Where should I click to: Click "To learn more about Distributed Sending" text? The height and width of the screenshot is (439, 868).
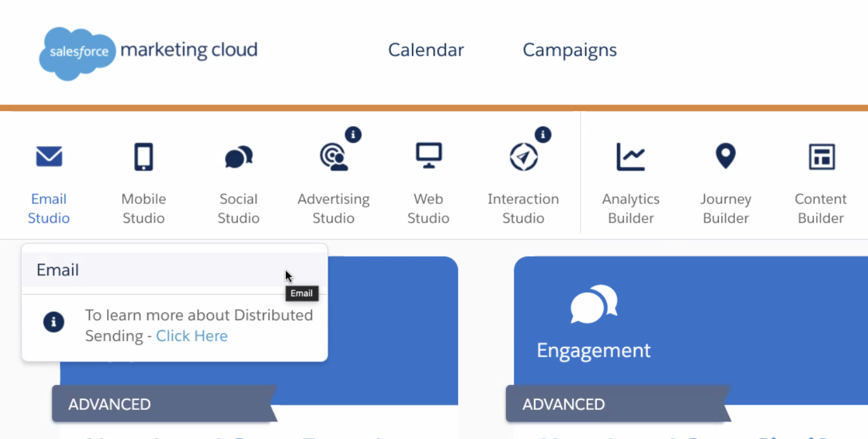click(x=199, y=325)
